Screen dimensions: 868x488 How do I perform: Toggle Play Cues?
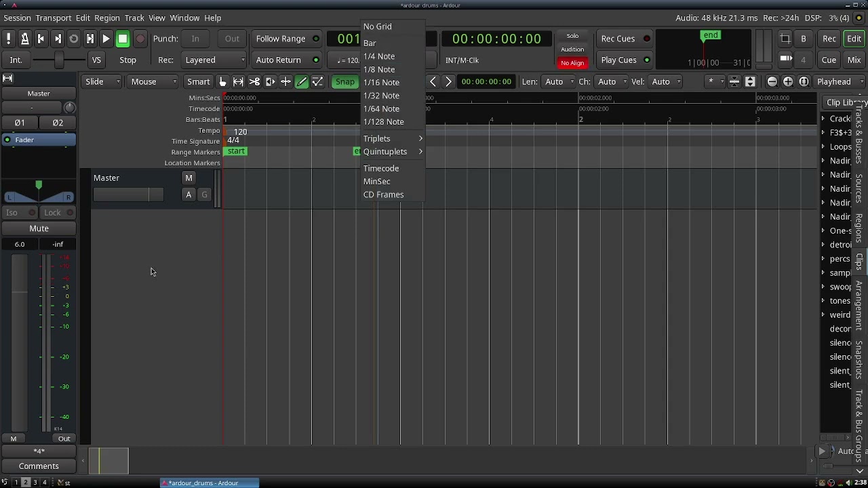[625, 60]
